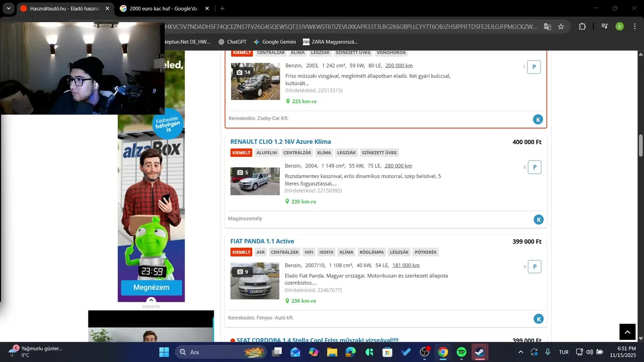Click the 280.000 km mileage on Renault Clio

click(398, 166)
